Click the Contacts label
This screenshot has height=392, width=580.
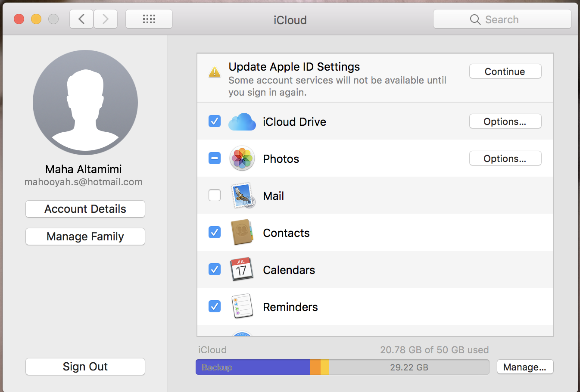[x=286, y=233]
